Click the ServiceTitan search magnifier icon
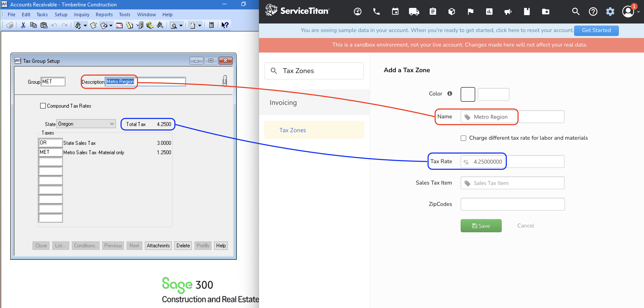 tap(576, 12)
